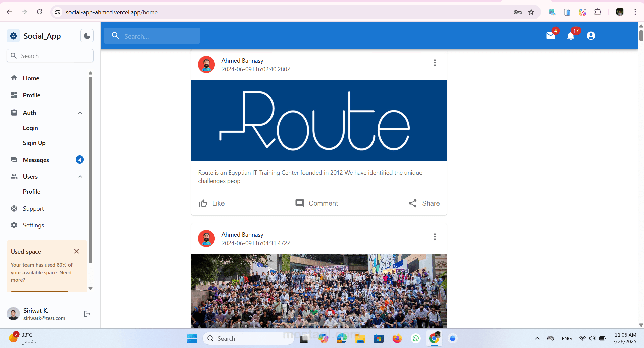This screenshot has height=348, width=644.
Task: Click Siriwat K. user avatar
Action: tap(13, 314)
